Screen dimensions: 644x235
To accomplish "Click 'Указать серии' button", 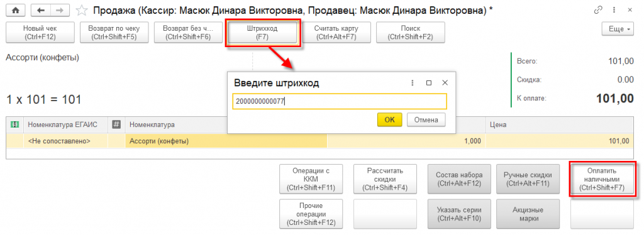I will (459, 214).
